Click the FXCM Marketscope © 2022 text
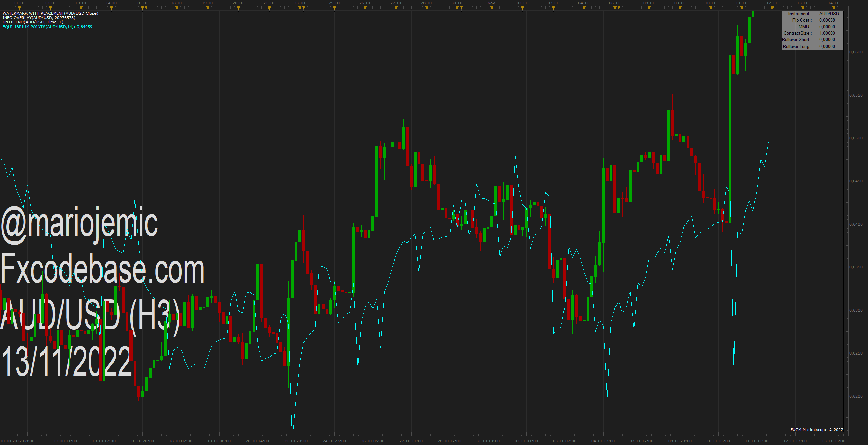This screenshot has width=868, height=445. click(x=817, y=430)
